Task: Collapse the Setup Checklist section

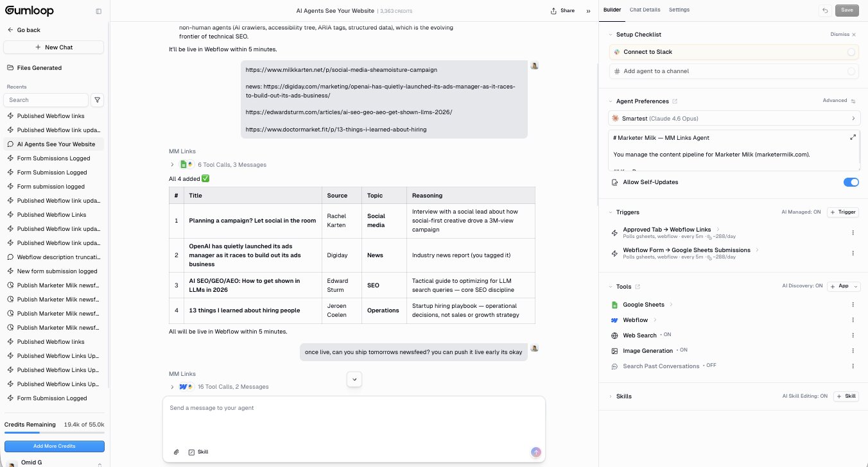Action: [610, 35]
